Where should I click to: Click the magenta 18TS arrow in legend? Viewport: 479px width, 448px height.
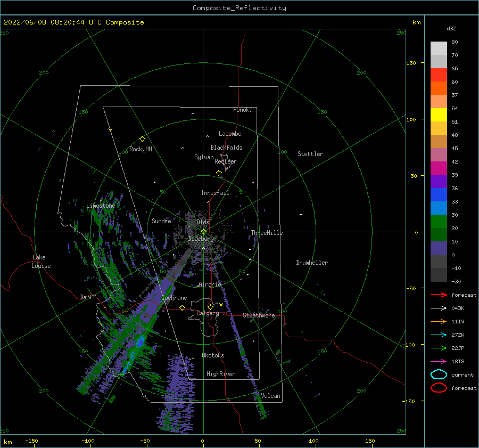click(x=439, y=362)
